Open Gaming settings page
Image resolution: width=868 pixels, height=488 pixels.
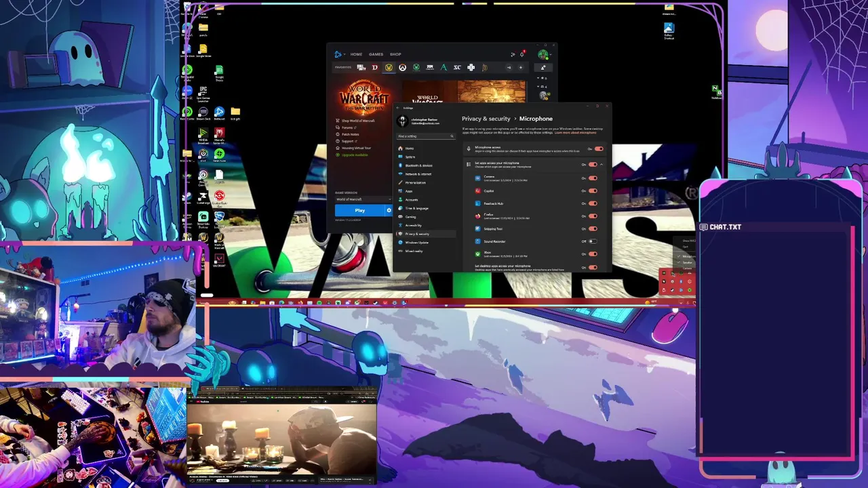coord(426,217)
